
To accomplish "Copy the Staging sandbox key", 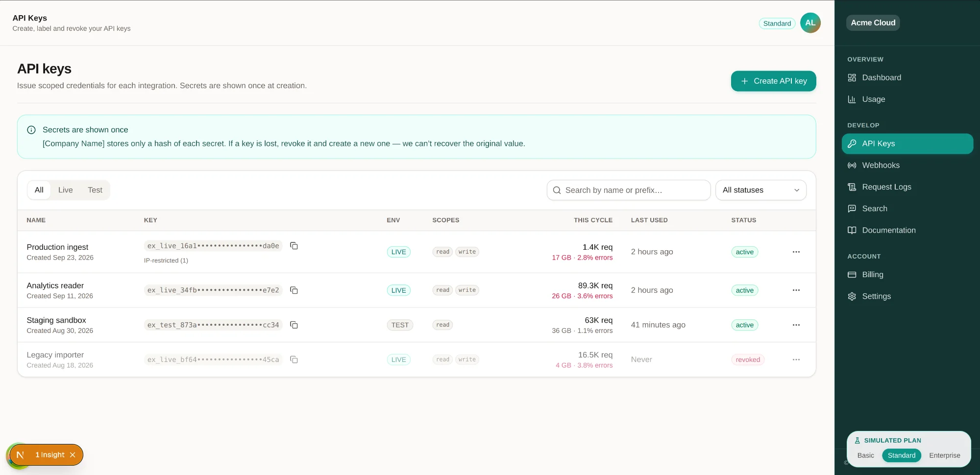I will pyautogui.click(x=294, y=325).
